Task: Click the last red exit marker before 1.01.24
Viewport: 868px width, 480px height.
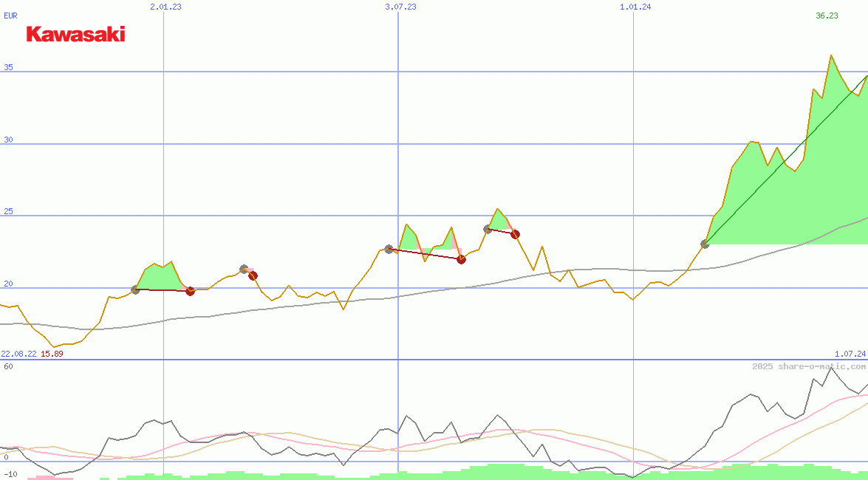Action: [x=515, y=234]
